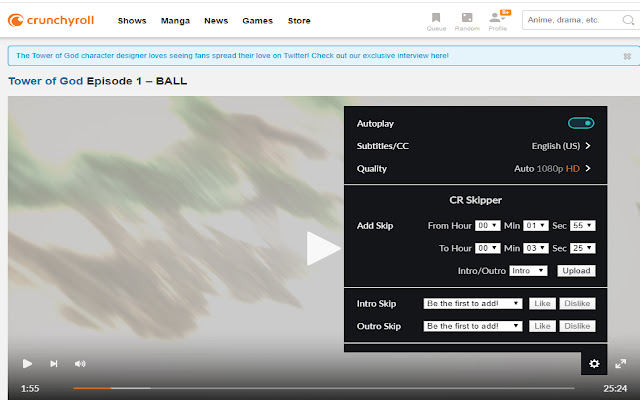Play video with bottom-left play icon
The width and height of the screenshot is (640, 400).
coord(27,364)
